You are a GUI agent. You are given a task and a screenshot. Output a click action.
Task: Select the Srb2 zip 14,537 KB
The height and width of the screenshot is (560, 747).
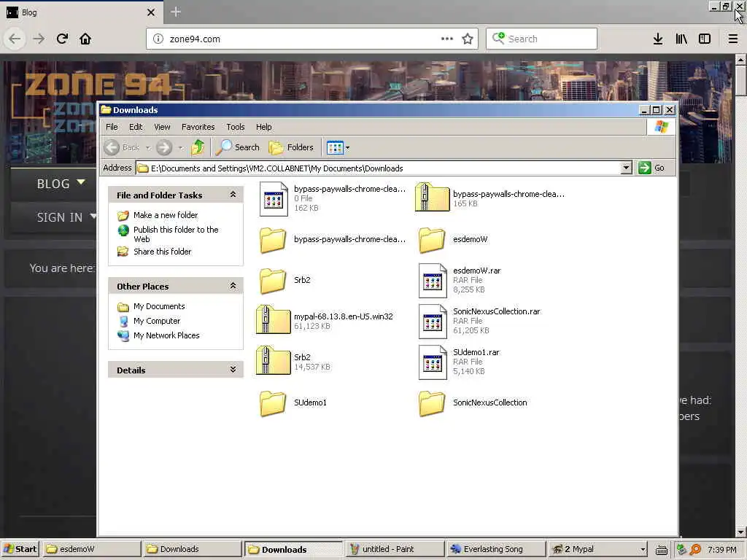[293, 362]
